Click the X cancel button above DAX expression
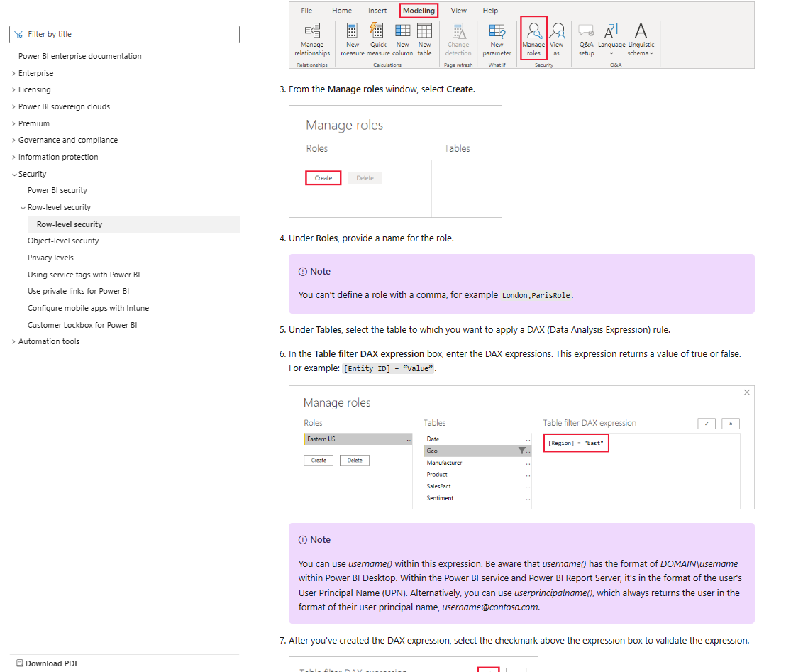The width and height of the screenshot is (808, 672). 731,424
